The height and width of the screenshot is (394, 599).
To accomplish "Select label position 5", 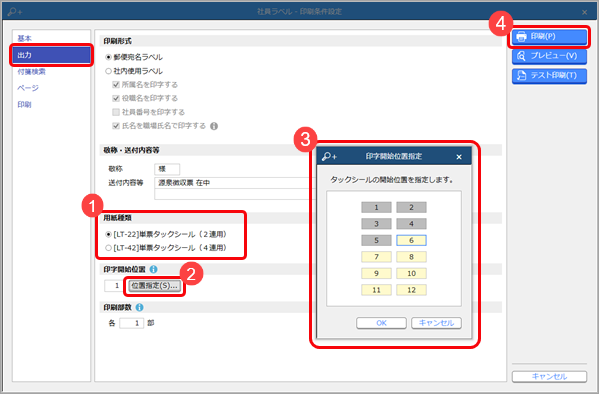I will pos(376,240).
